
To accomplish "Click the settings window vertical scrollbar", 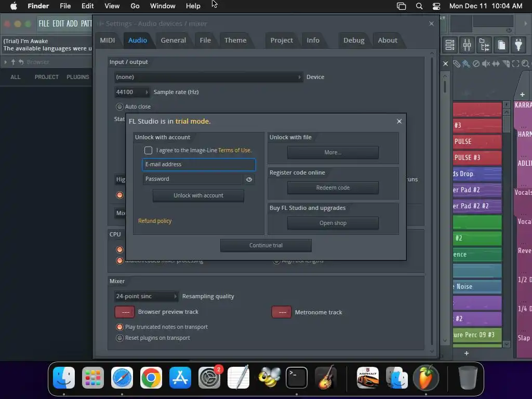I will (432, 202).
